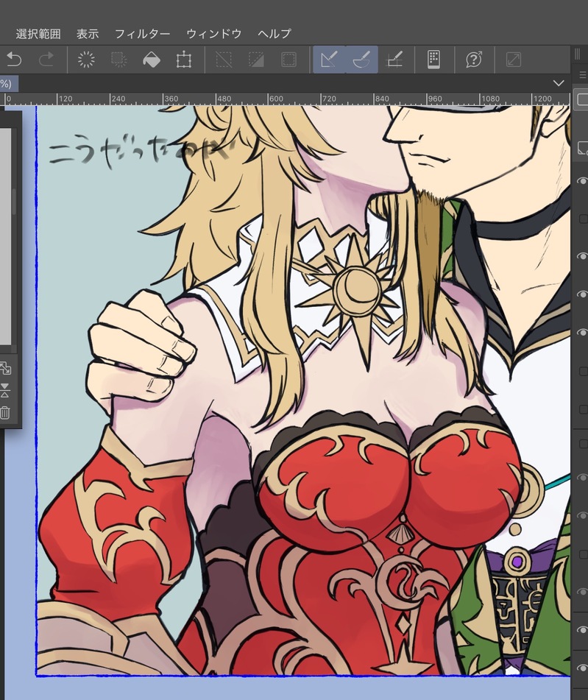
Task: Open the フィルター menu
Action: click(x=143, y=34)
